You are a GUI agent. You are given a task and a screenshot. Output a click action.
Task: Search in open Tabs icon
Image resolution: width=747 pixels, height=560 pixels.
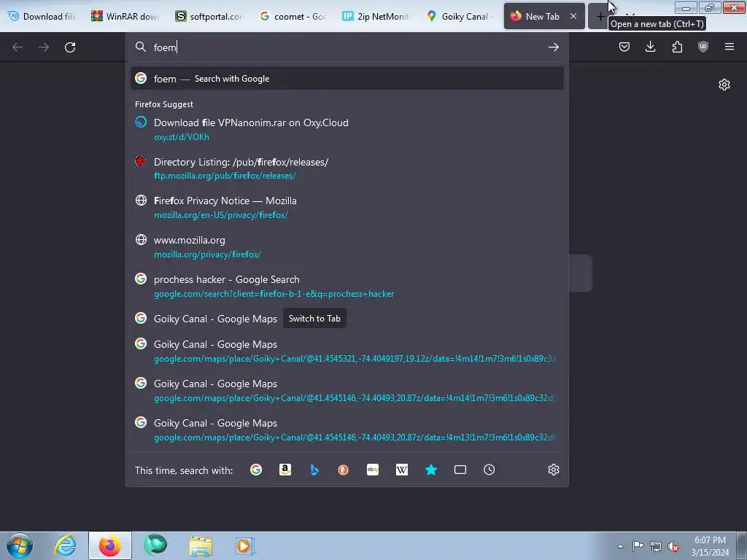pyautogui.click(x=460, y=470)
